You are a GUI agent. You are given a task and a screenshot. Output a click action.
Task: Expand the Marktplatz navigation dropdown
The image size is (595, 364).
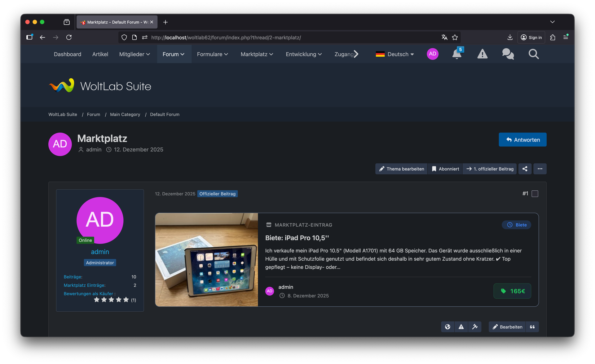(x=257, y=54)
